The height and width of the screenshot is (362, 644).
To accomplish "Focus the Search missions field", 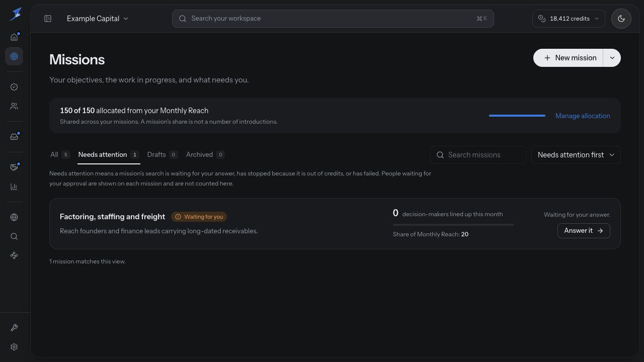I will tap(478, 155).
